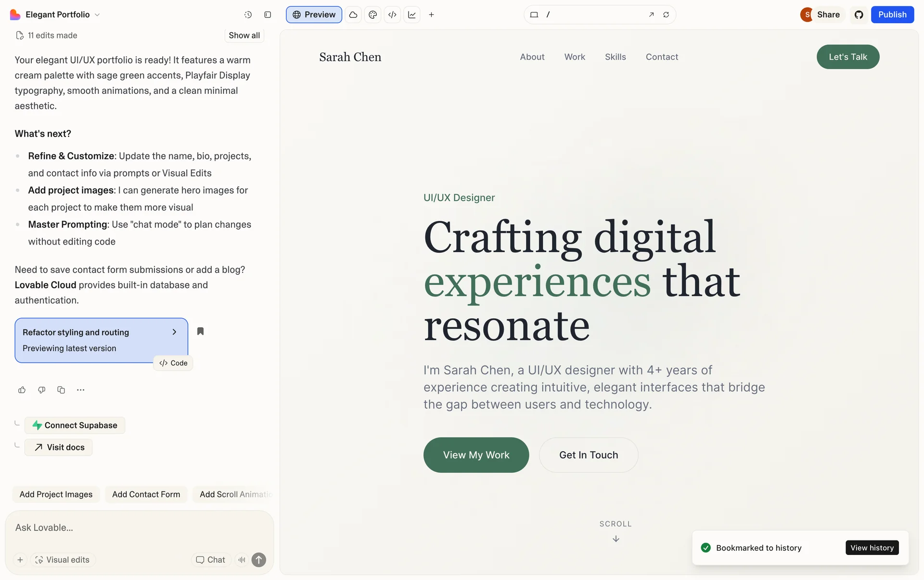Open the Cloud view icon

(x=353, y=15)
